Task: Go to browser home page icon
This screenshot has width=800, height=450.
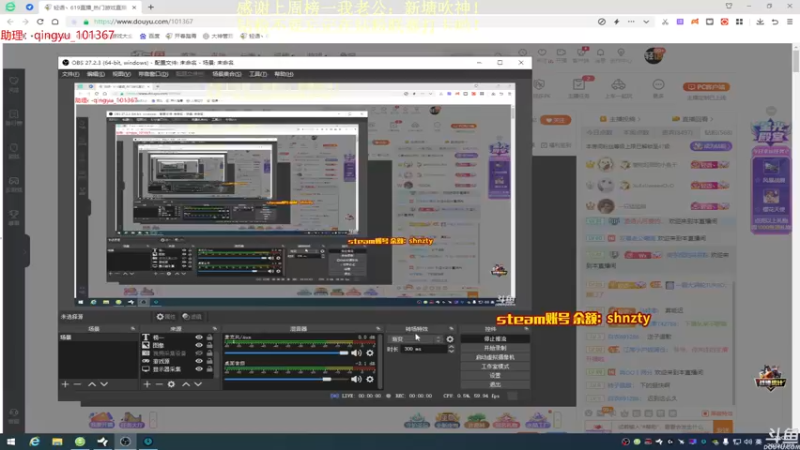Action: pyautogui.click(x=55, y=21)
